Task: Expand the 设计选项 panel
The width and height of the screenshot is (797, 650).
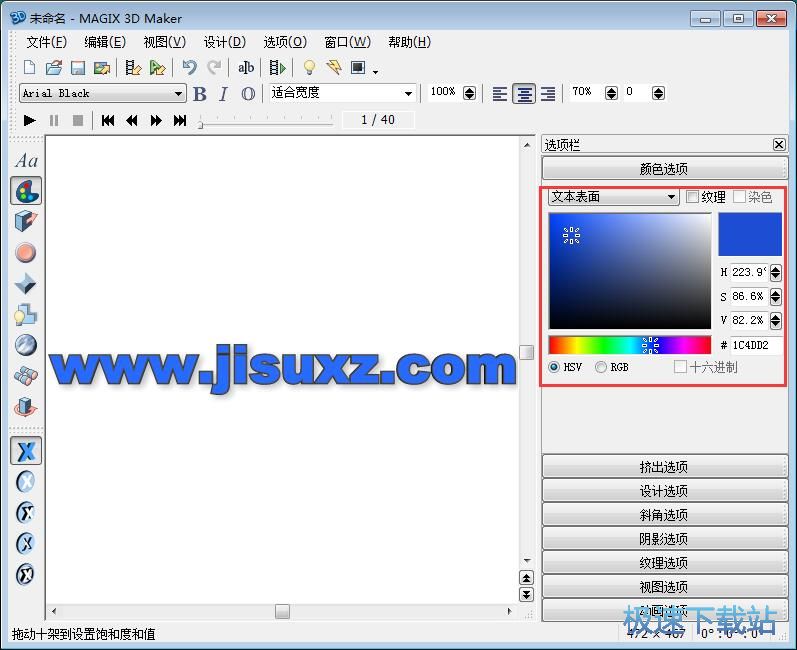Action: [664, 490]
